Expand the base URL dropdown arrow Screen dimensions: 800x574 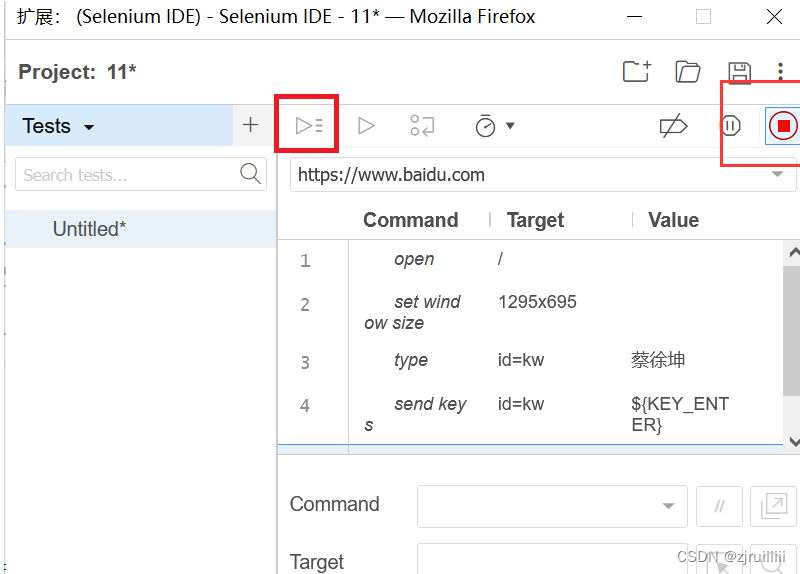(x=777, y=174)
